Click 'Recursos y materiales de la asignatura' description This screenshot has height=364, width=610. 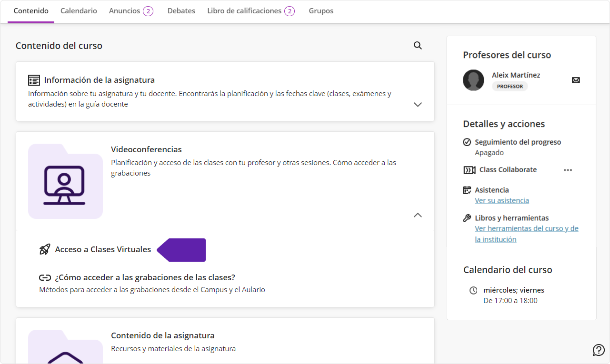(x=173, y=349)
